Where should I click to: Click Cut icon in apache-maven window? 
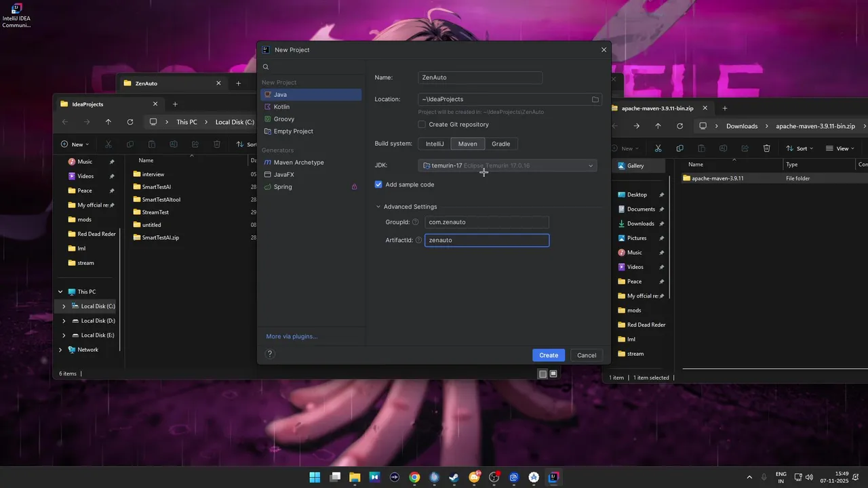[658, 148]
